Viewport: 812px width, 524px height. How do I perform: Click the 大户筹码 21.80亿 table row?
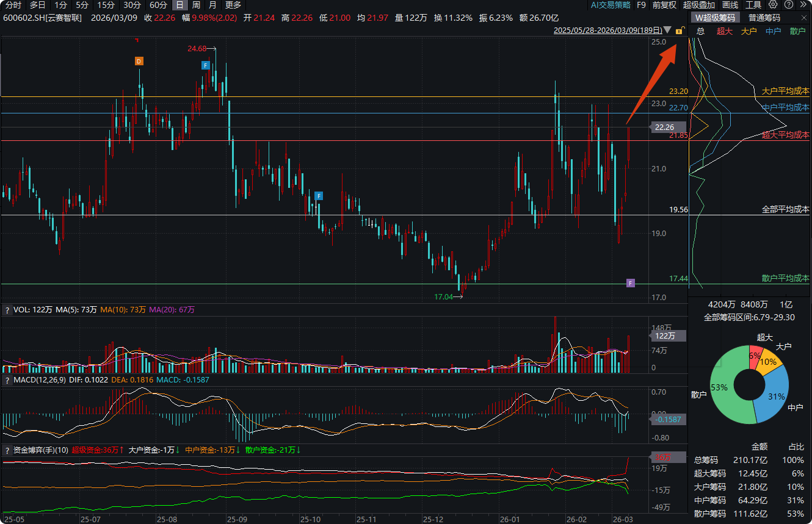tap(750, 487)
